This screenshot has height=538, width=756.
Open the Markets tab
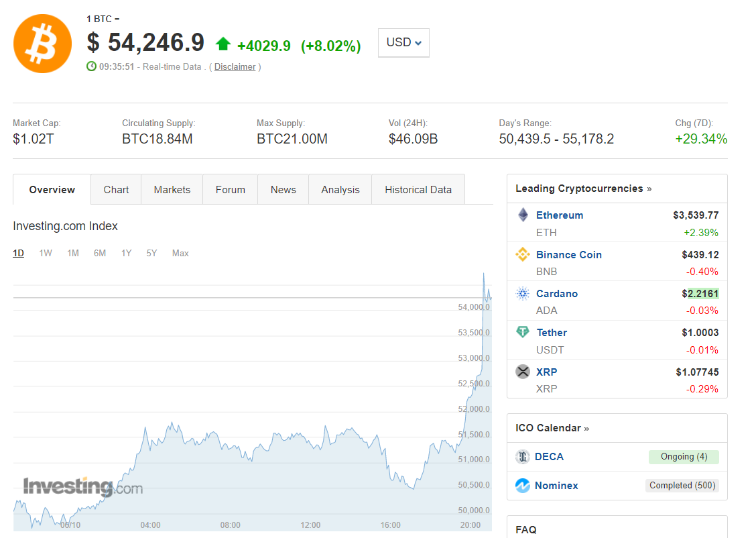click(x=172, y=190)
